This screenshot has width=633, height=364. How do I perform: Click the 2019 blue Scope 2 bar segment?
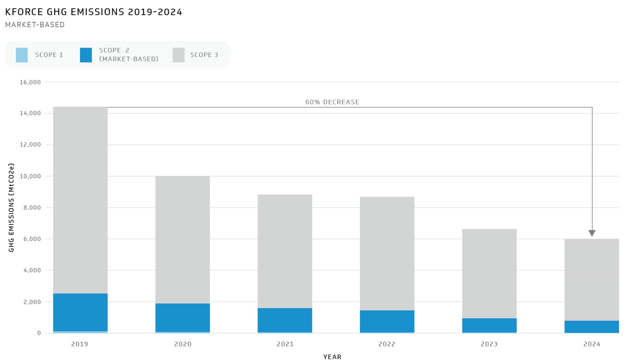pyautogui.click(x=80, y=312)
